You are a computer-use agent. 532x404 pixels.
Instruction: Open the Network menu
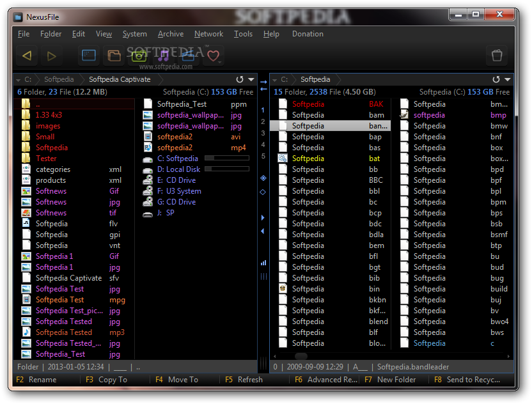pos(208,34)
